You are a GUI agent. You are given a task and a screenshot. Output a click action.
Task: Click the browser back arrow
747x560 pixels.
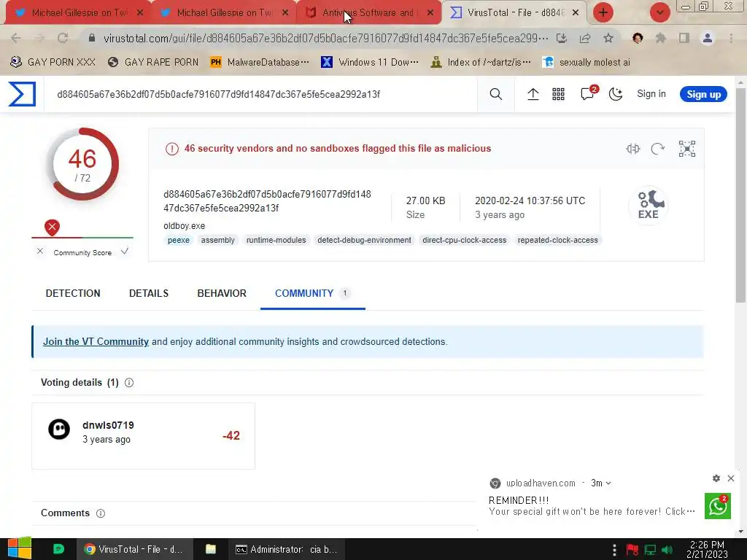click(15, 38)
